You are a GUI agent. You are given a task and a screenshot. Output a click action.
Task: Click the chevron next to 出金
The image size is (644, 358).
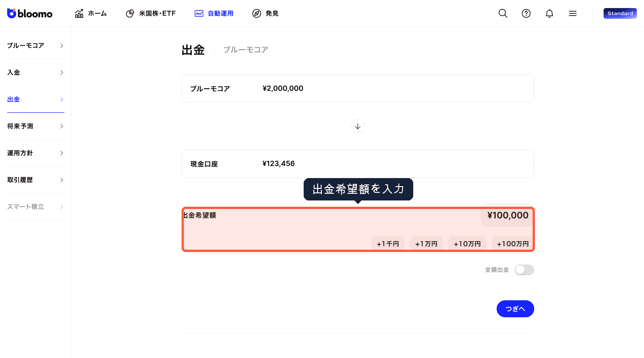(62, 99)
